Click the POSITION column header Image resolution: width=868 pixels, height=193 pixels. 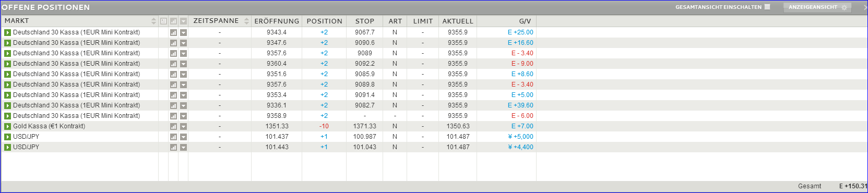click(324, 21)
